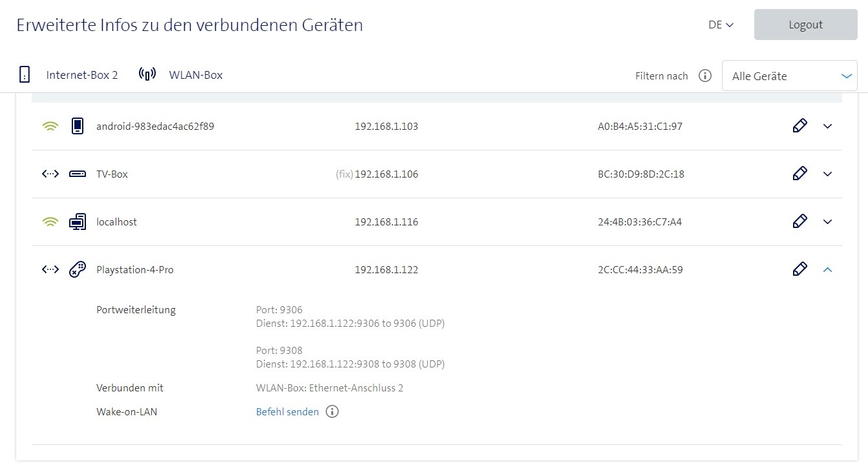Image resolution: width=868 pixels, height=465 pixels.
Task: Open the DE language selector
Action: [x=721, y=25]
